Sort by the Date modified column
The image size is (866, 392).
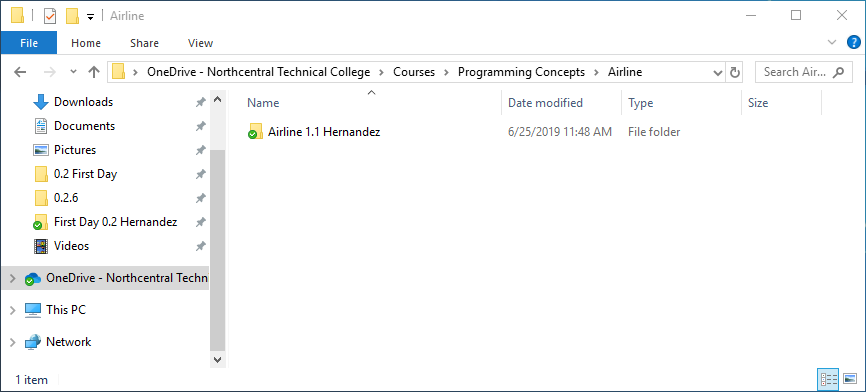pyautogui.click(x=545, y=103)
